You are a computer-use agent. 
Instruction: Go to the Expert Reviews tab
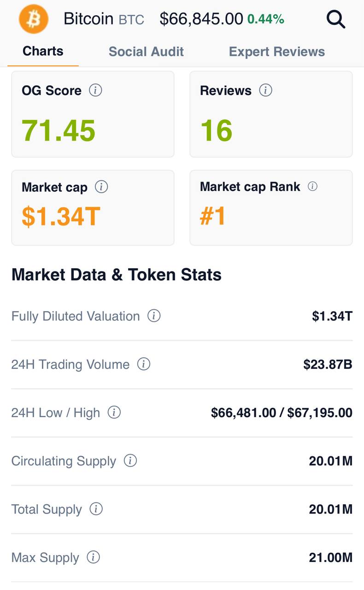(x=277, y=52)
